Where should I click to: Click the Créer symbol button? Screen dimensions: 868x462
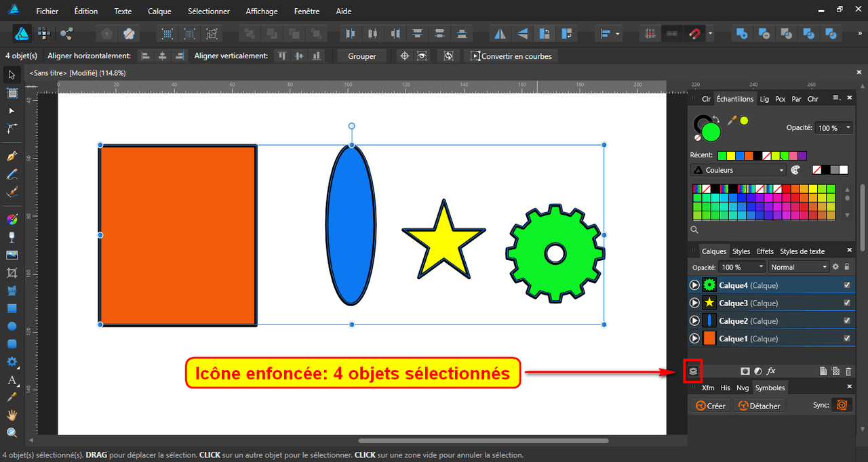coord(710,406)
